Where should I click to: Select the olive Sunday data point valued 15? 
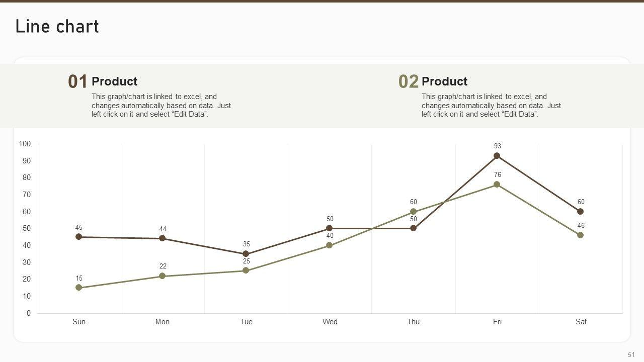(78, 288)
